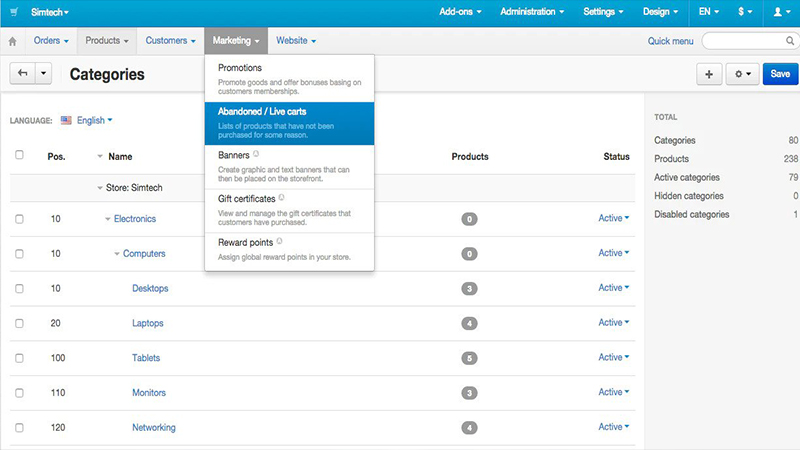This screenshot has width=800, height=450.
Task: Select Banners in Marketing menu
Action: pyautogui.click(x=289, y=167)
